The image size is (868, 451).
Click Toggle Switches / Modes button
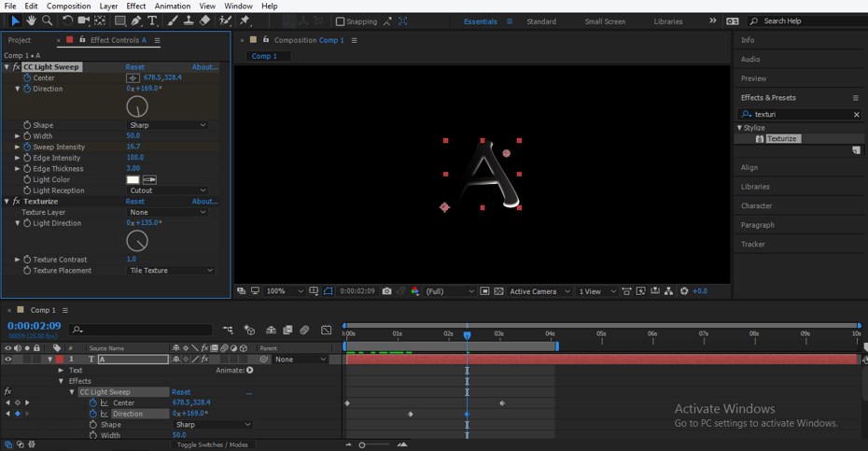point(213,444)
